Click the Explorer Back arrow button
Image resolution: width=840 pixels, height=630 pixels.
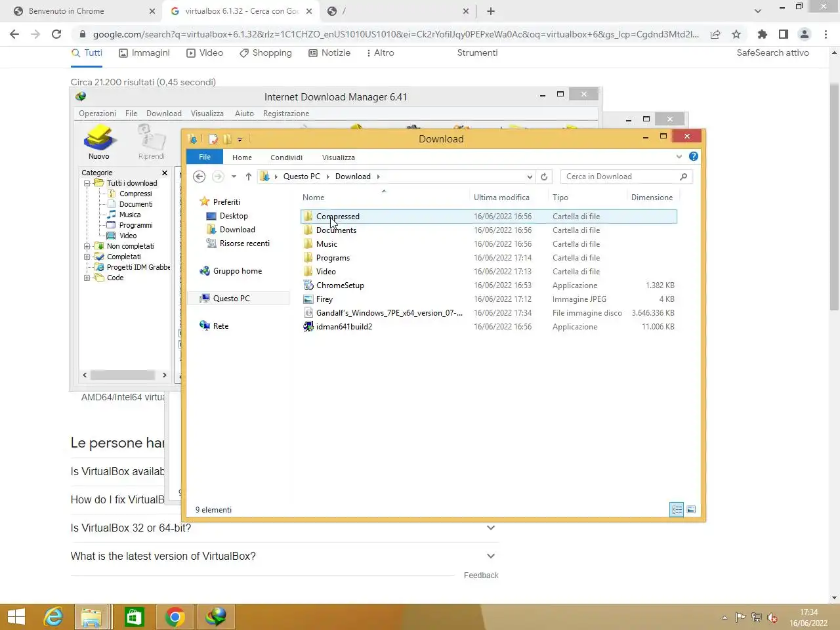199,177
